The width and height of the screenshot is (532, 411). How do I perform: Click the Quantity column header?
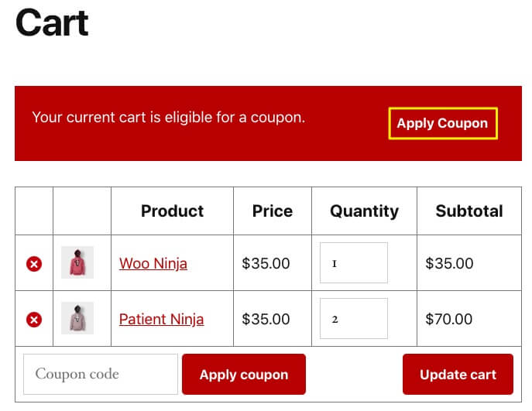364,211
